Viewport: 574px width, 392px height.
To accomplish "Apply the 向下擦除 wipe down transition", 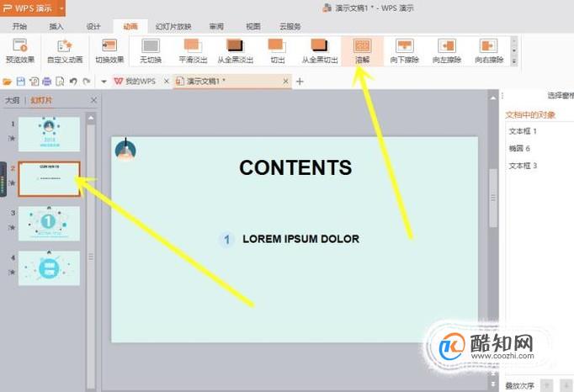I will coord(405,51).
